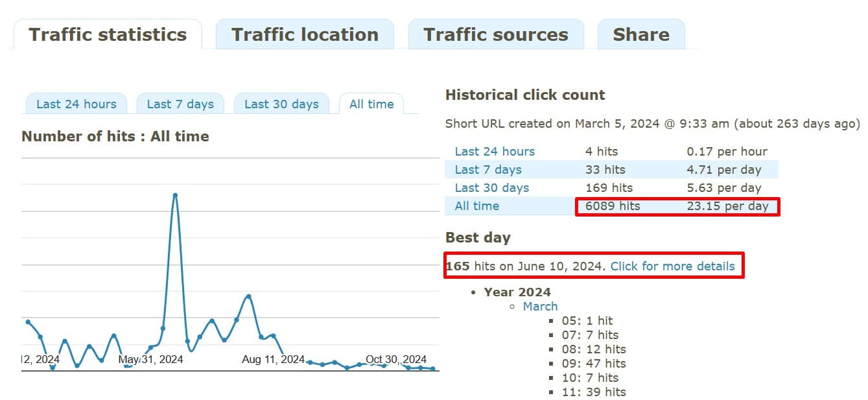This screenshot has width=868, height=400.
Task: Click the All time link in click count table
Action: click(x=477, y=206)
